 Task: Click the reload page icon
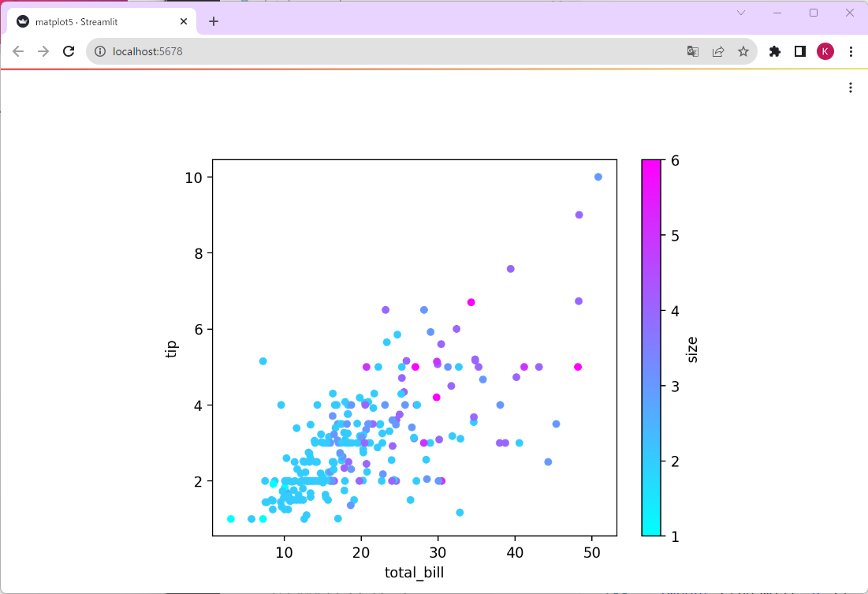[69, 50]
